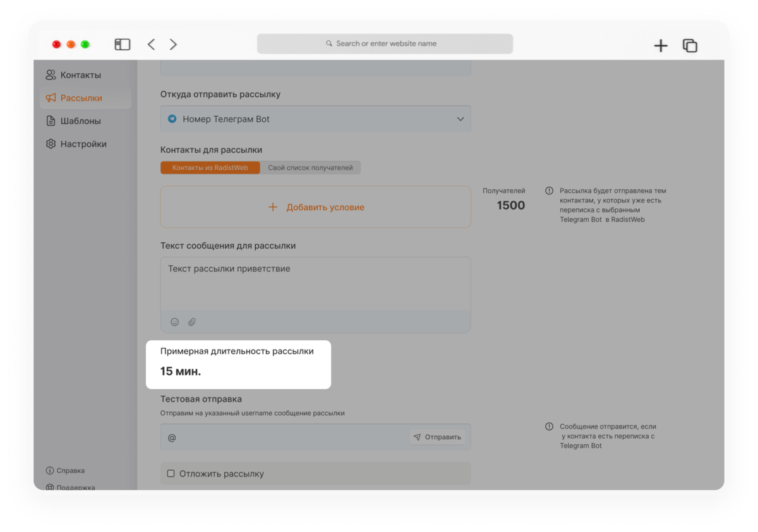Enable the Отложить рассылку checkbox
Screen dimensions: 758x532
(x=171, y=473)
